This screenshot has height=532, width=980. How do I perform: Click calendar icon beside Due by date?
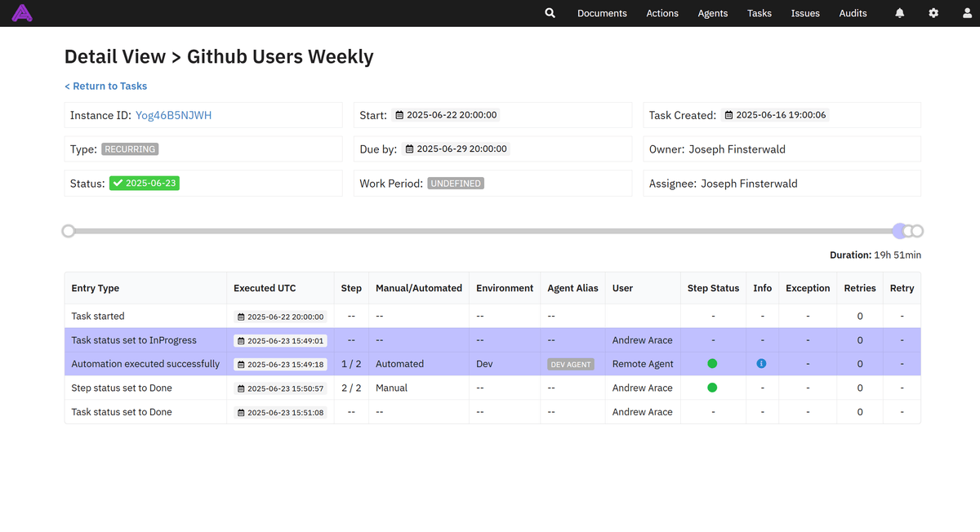[409, 149]
